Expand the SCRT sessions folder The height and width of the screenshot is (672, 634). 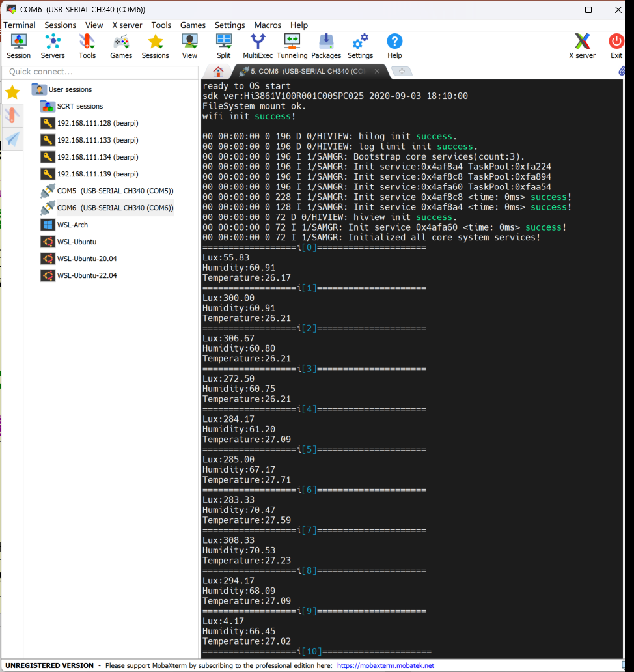tap(79, 106)
